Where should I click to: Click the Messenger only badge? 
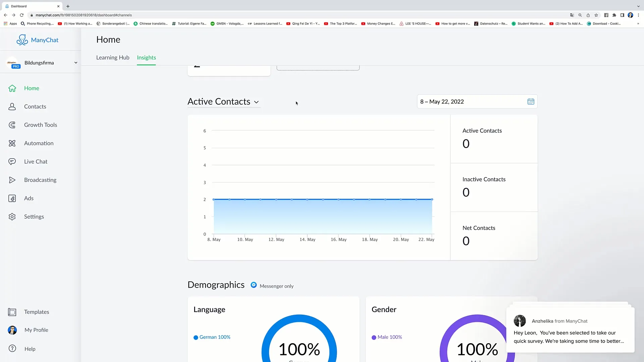[x=272, y=285]
